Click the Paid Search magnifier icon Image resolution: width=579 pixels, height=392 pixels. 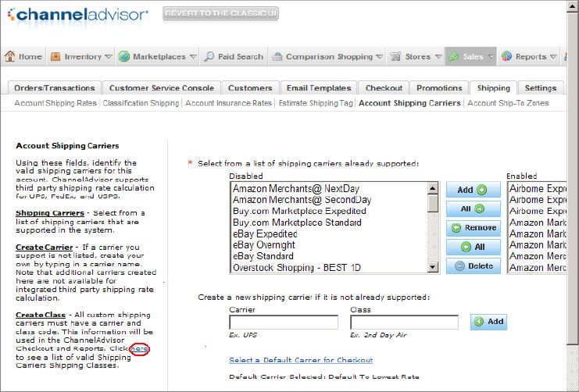[209, 56]
